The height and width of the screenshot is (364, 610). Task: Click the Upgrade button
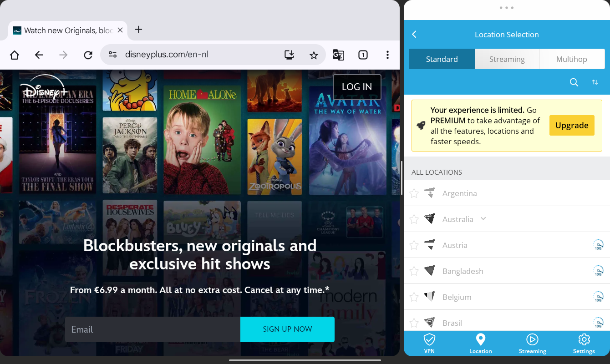pyautogui.click(x=572, y=126)
